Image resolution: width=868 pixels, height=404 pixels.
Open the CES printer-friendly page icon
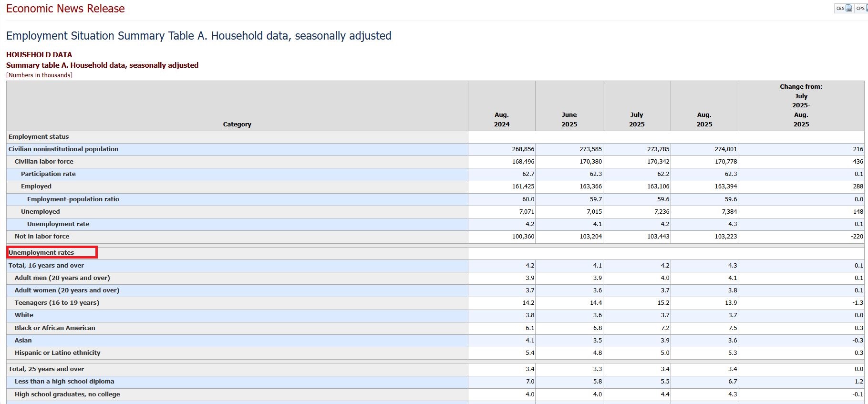pos(849,8)
